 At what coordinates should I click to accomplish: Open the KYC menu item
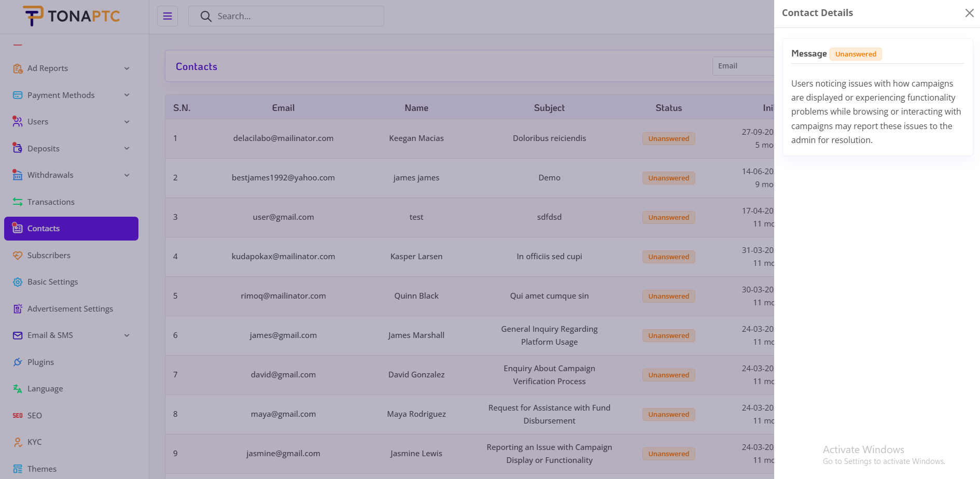point(71,442)
